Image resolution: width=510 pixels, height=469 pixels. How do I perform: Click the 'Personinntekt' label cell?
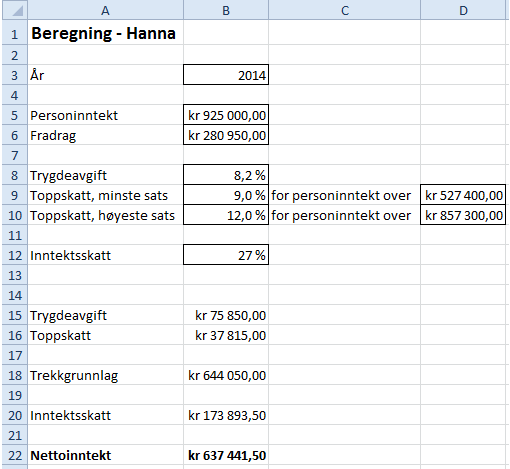pos(105,115)
